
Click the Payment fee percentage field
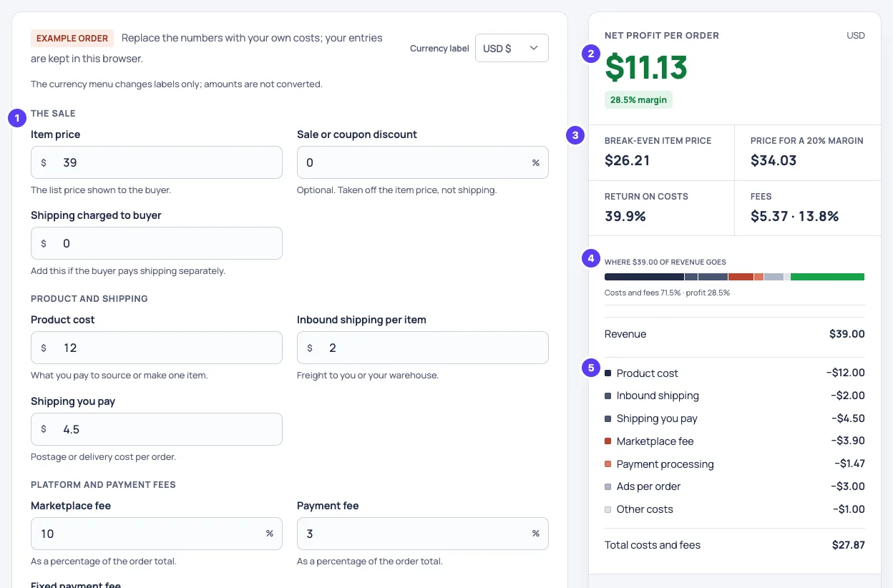click(423, 534)
